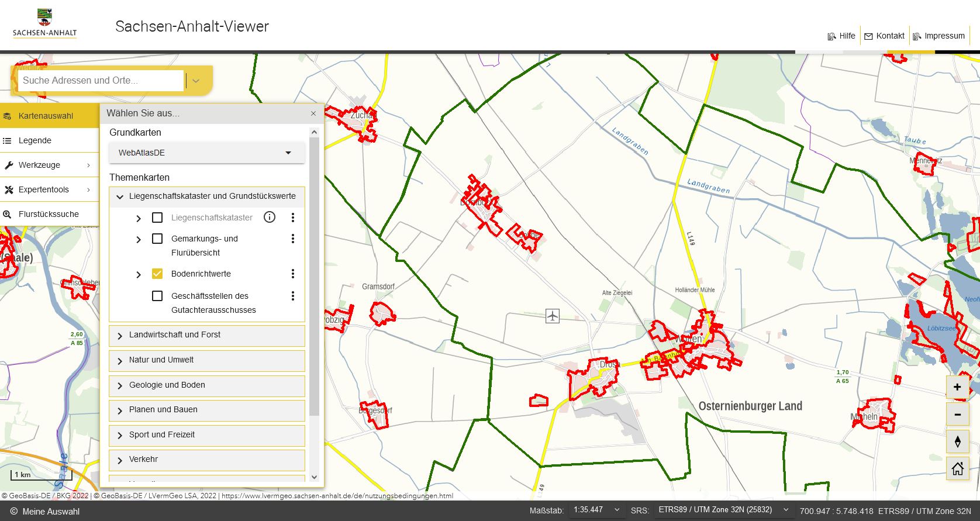Open options menu for Bodenrichtwerte layer
The width and height of the screenshot is (980, 521).
pyautogui.click(x=293, y=274)
